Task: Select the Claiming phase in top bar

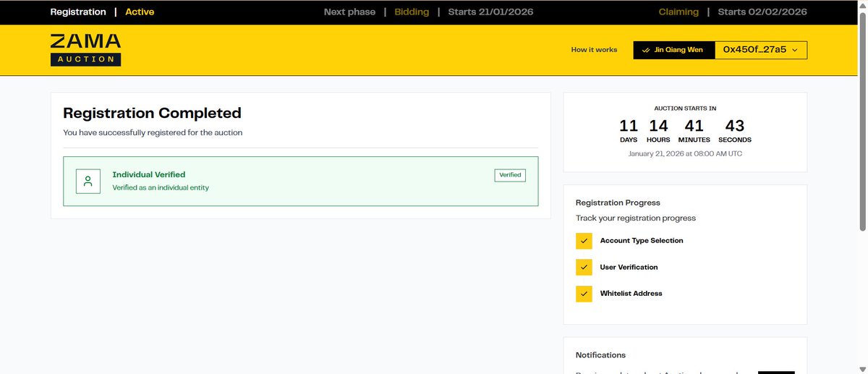Action: pos(678,12)
